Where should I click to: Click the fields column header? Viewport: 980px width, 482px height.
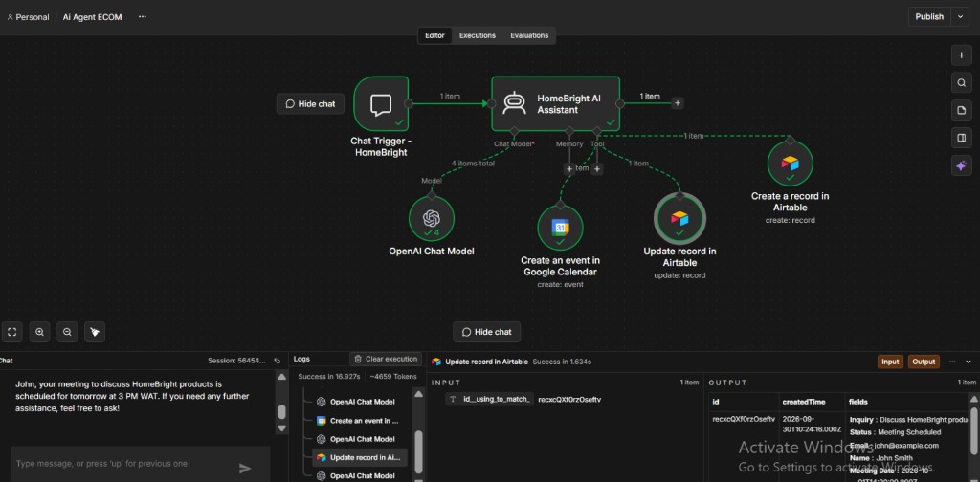(x=857, y=402)
